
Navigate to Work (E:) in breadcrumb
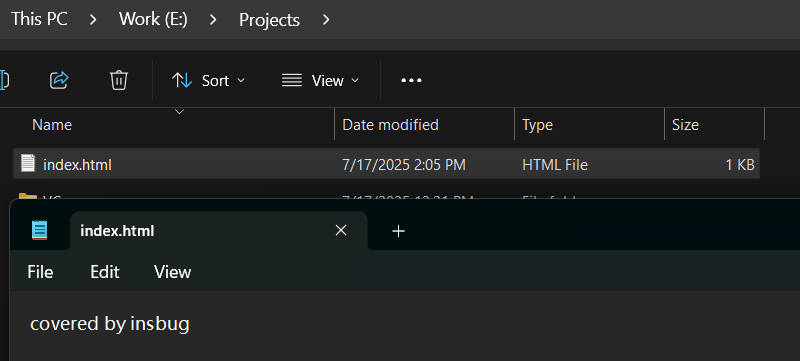[154, 20]
